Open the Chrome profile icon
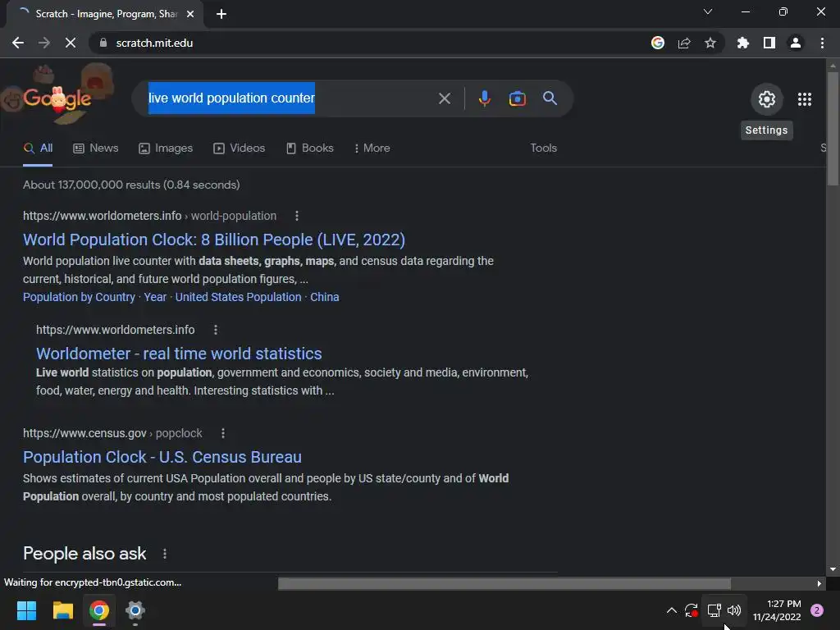The height and width of the screenshot is (630, 840). [x=796, y=43]
